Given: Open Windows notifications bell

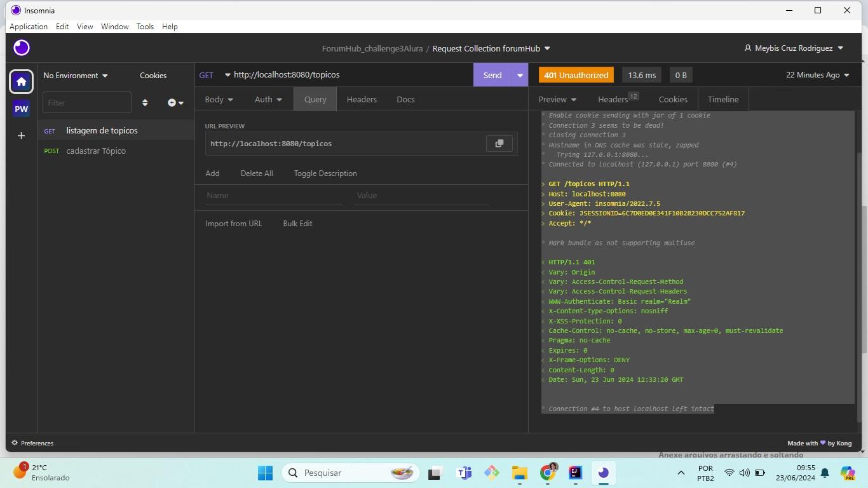Looking at the screenshot, I should pyautogui.click(x=825, y=473).
